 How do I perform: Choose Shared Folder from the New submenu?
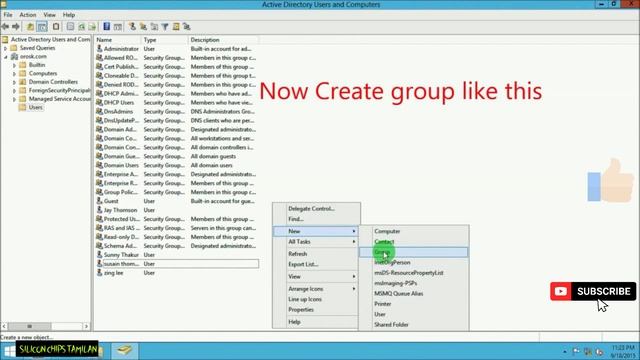(413, 324)
